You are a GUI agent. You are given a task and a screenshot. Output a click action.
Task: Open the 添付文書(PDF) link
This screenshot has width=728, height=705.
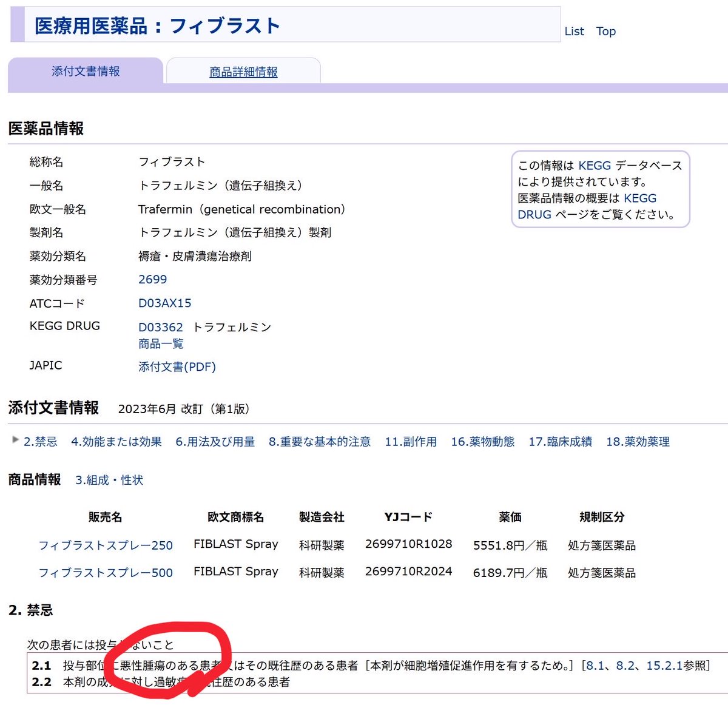coord(177,366)
